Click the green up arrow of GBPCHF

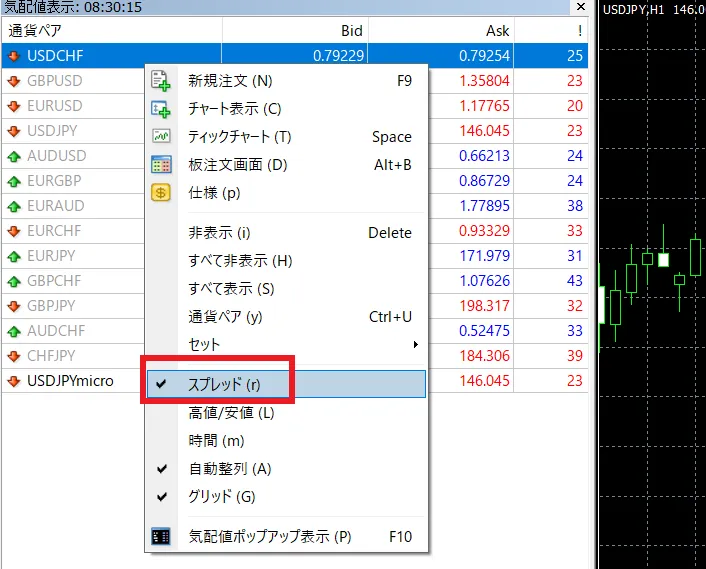(14, 281)
